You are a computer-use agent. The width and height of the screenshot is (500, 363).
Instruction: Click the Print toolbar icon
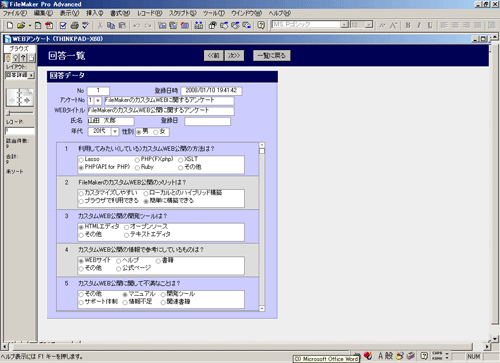[75, 25]
